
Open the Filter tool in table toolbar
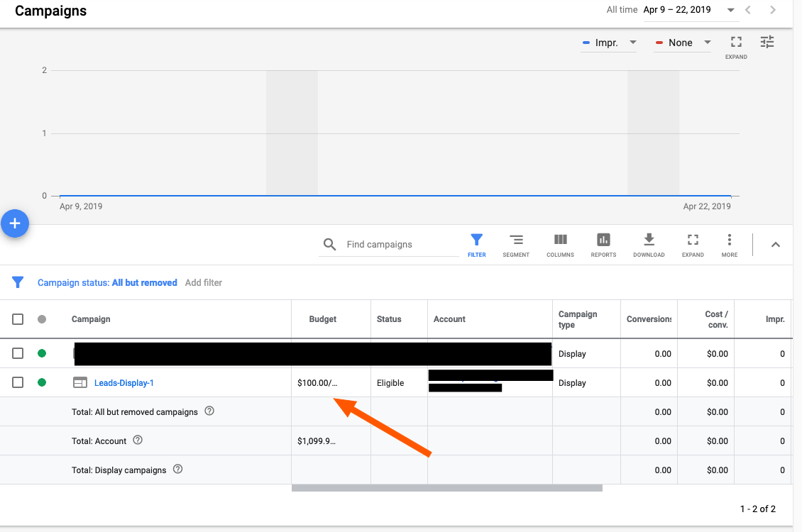pos(476,244)
